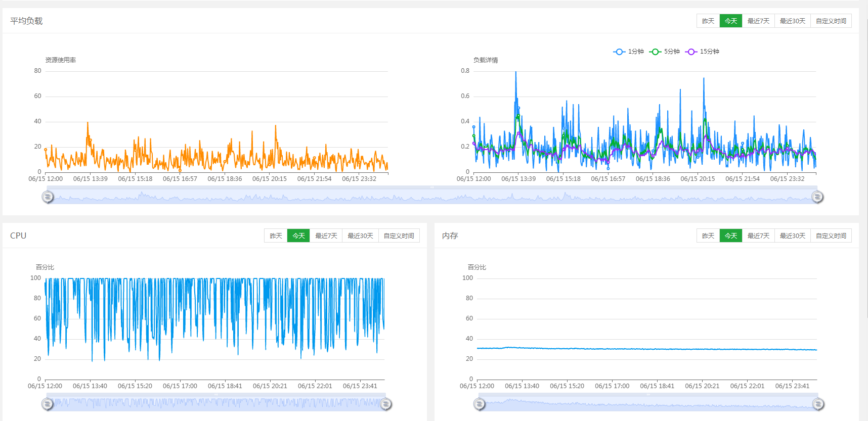Click 06/15 20:15 on 负载详情 axis
868x421 pixels.
click(698, 178)
